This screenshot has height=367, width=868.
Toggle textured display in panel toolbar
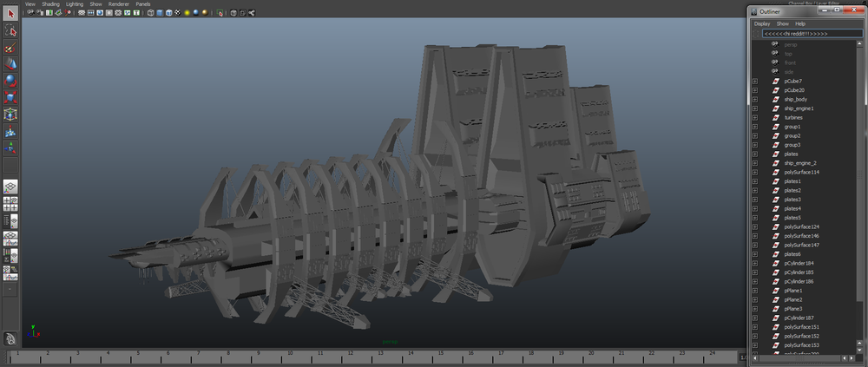pos(178,13)
